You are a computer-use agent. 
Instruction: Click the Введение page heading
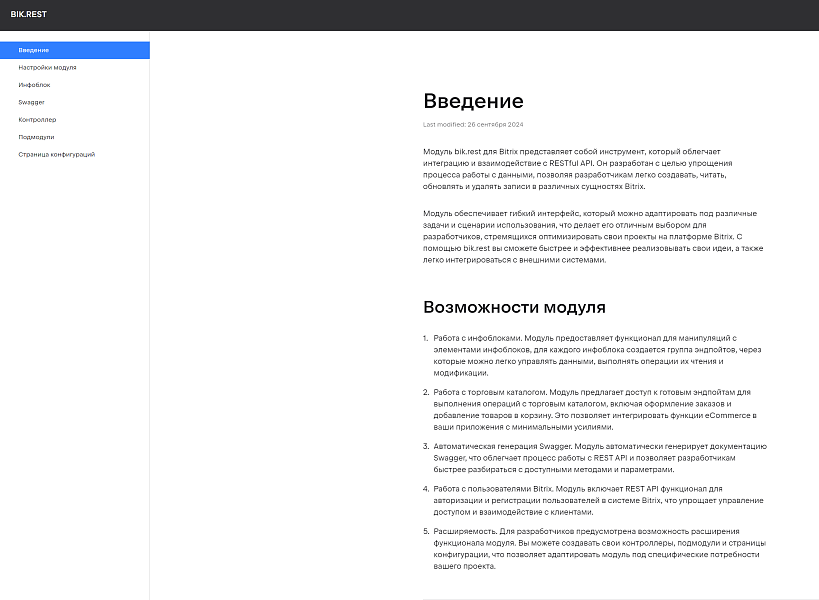tap(473, 101)
